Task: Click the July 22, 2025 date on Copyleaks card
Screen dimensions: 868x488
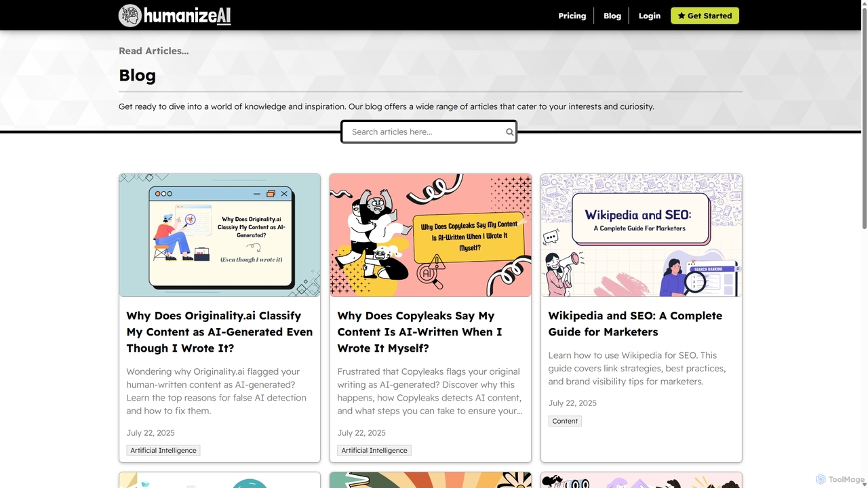Action: [361, 433]
